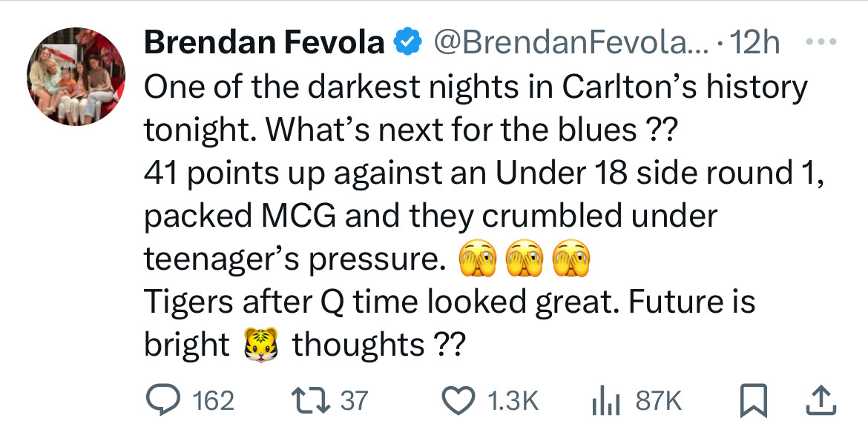Click the 1.3K likes count

pyautogui.click(x=513, y=401)
